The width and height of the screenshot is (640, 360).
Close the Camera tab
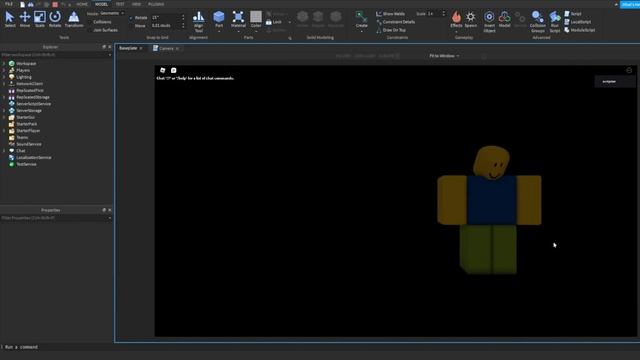[178, 49]
